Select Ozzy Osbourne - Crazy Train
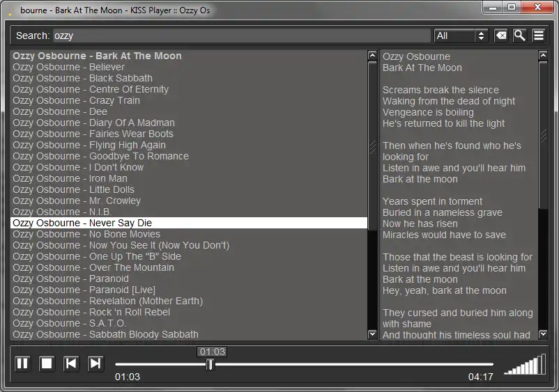The width and height of the screenshot is (559, 392). click(189, 100)
